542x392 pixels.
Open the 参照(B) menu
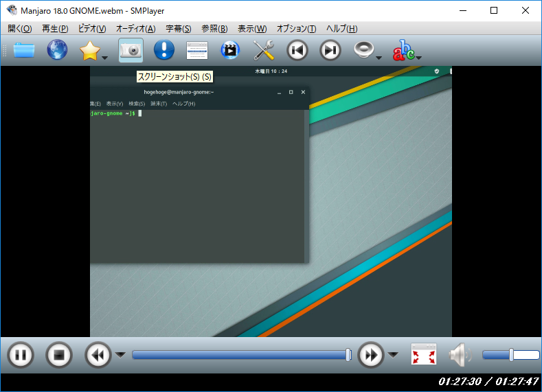click(x=214, y=29)
